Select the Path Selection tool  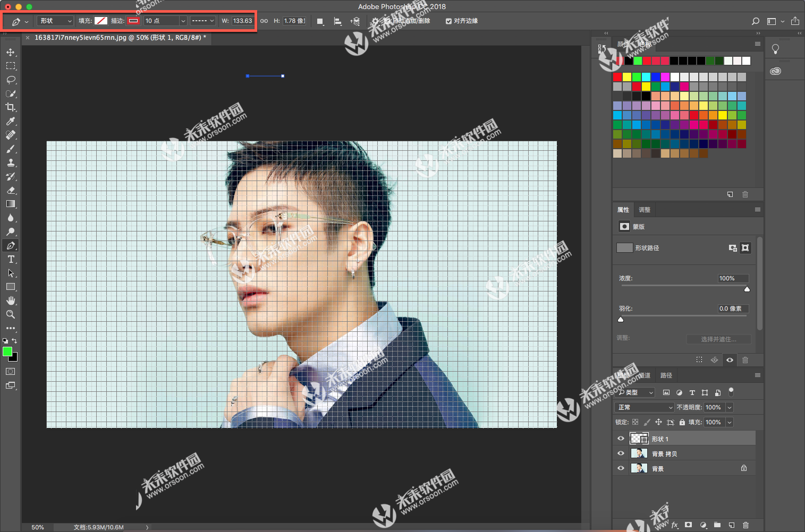pos(11,273)
